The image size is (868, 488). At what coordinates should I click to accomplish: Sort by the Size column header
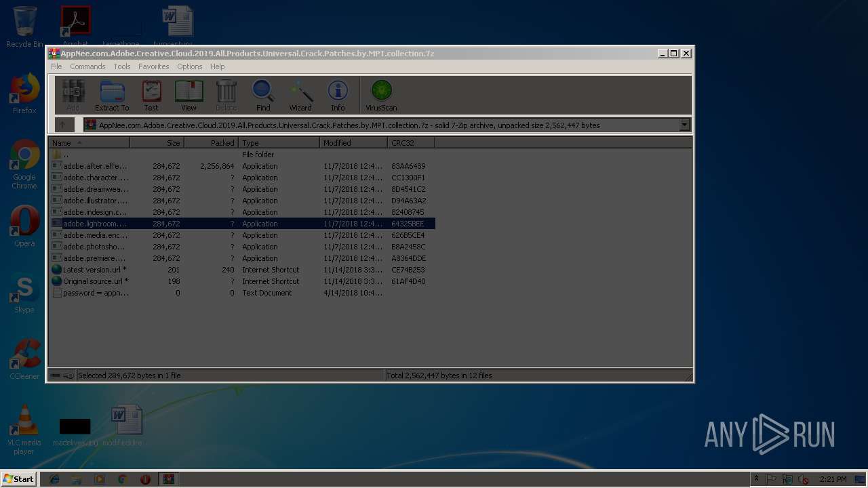tap(157, 143)
